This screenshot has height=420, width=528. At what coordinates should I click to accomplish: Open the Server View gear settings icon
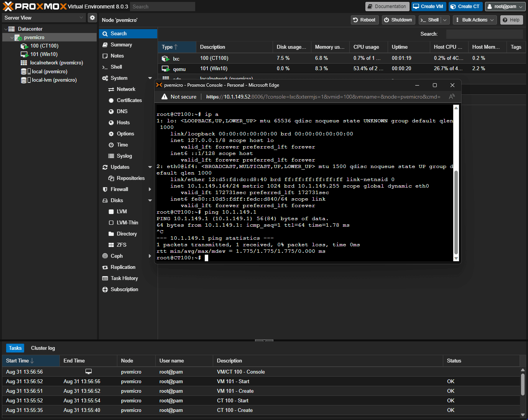tap(92, 18)
